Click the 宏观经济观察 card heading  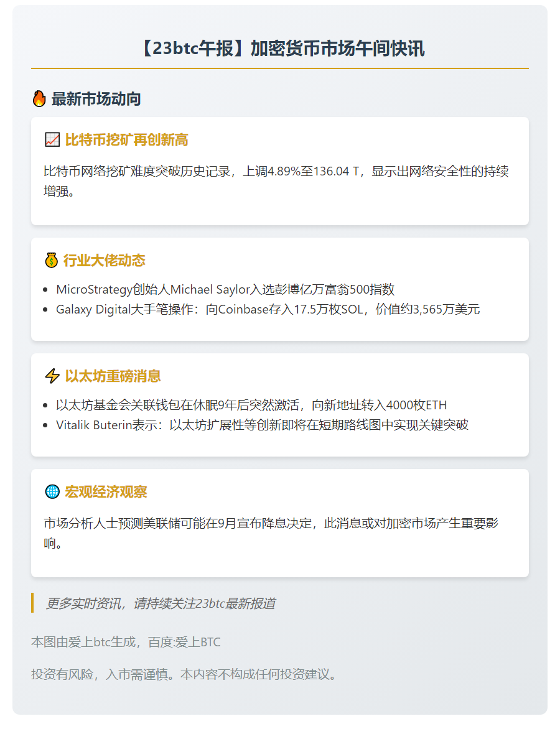pos(106,492)
